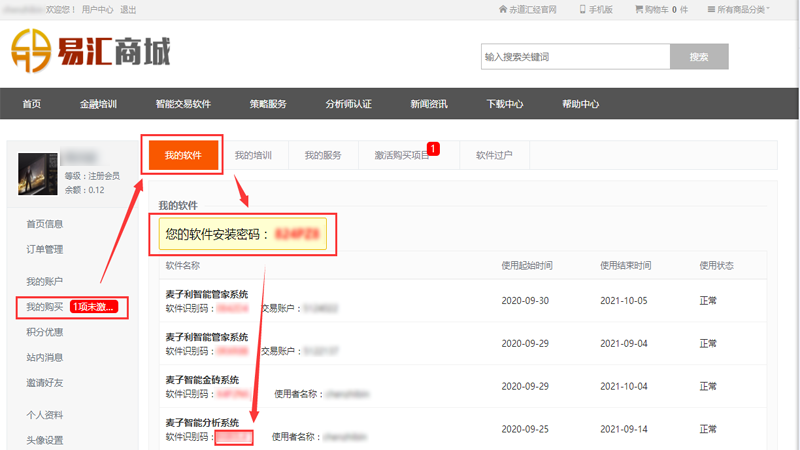Focus the 输入搜索关键词 search field
This screenshot has height=450, width=800.
576,57
